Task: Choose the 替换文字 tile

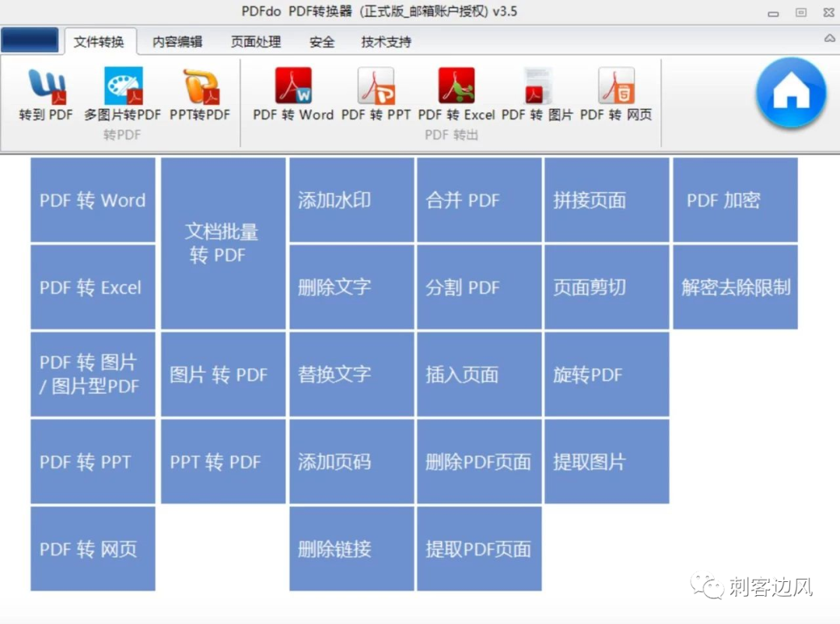Action: tap(352, 374)
